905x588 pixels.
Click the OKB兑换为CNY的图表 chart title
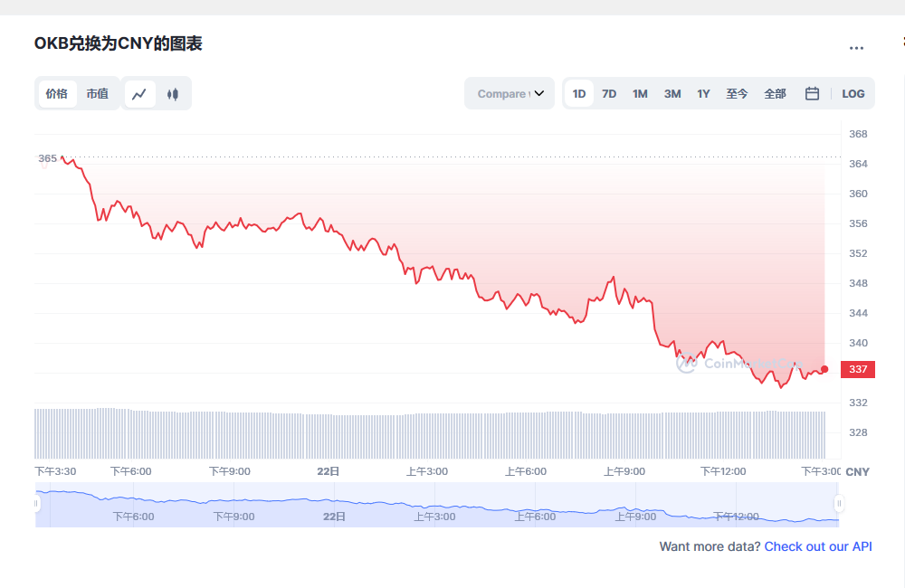click(119, 43)
